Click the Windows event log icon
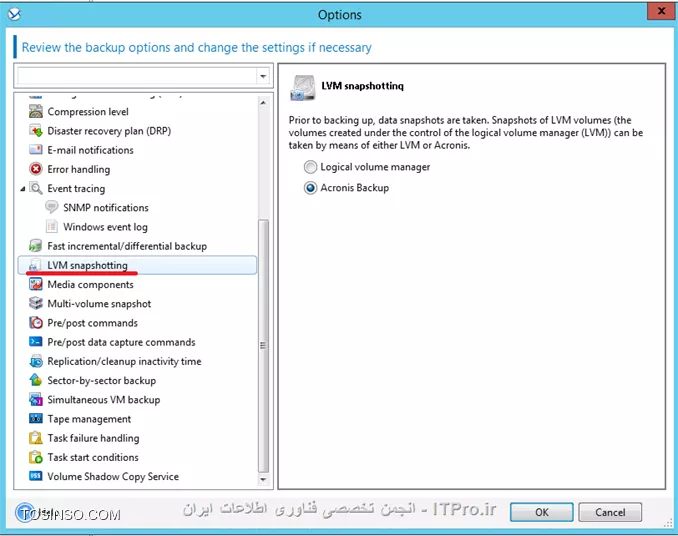 (x=51, y=227)
